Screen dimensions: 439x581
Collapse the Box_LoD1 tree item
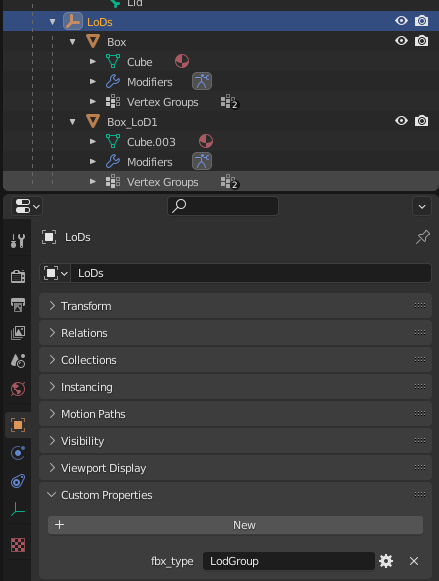point(73,122)
